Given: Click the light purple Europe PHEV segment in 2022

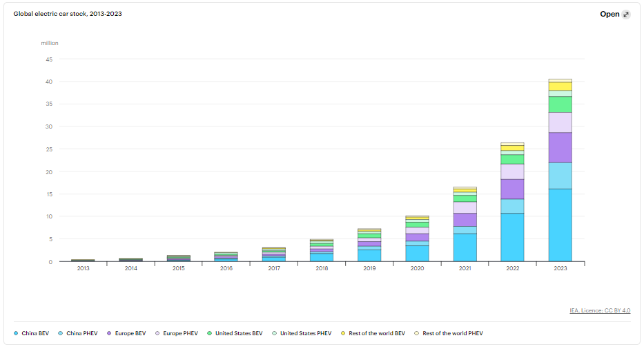Looking at the screenshot, I should (x=512, y=171).
